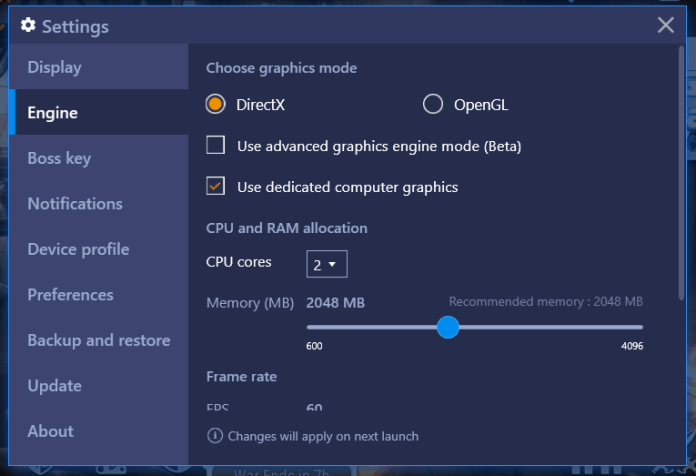This screenshot has height=476, width=696.
Task: Open the Display settings tab
Action: coord(55,67)
